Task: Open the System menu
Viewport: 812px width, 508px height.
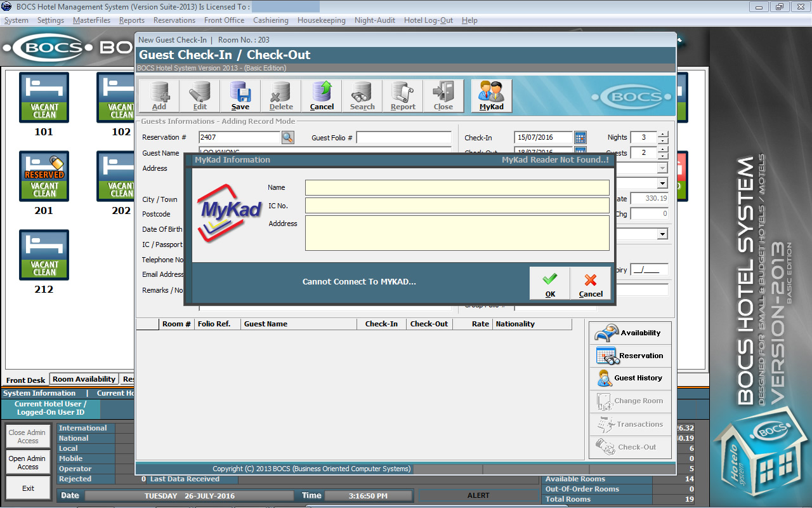Action: point(16,20)
